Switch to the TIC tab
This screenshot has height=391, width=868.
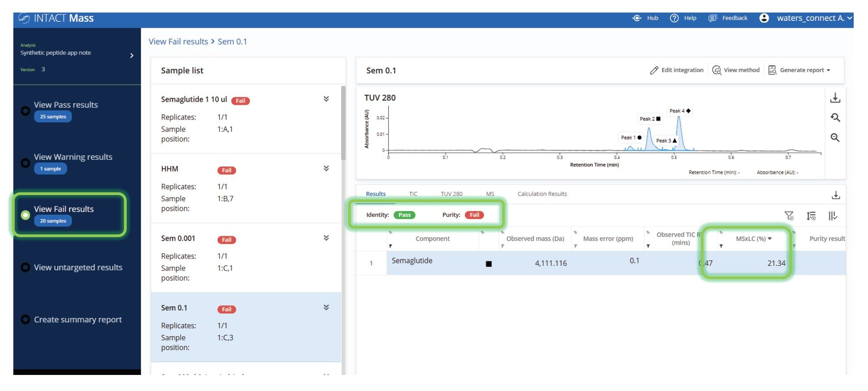tap(413, 194)
